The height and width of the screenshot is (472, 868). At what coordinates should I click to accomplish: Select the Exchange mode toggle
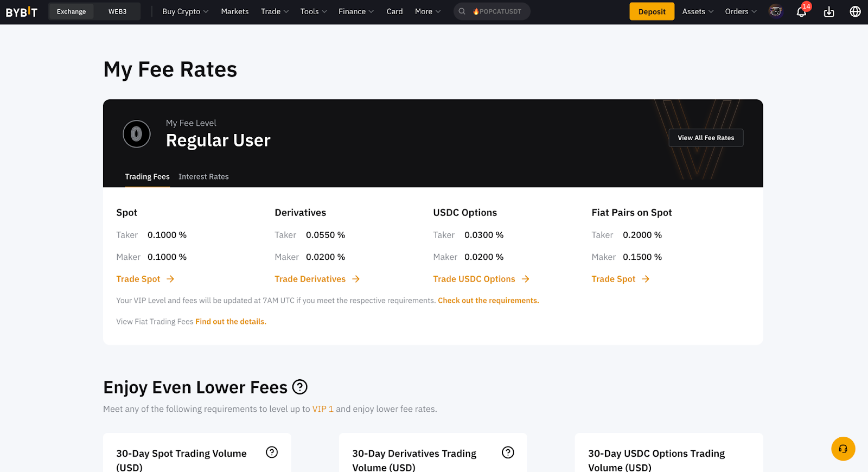coord(71,11)
